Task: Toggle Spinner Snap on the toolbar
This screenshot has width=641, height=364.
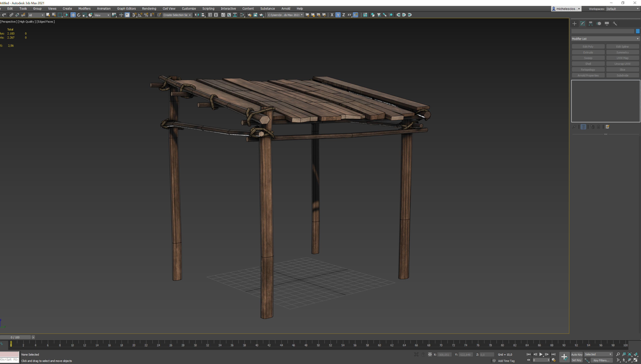Action: point(152,15)
